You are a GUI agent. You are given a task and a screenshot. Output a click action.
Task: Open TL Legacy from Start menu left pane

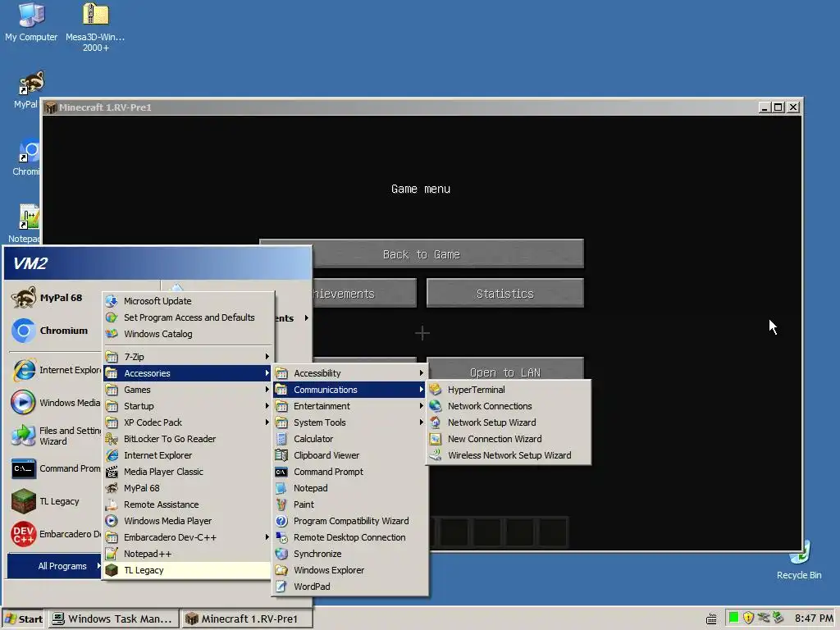click(x=55, y=501)
